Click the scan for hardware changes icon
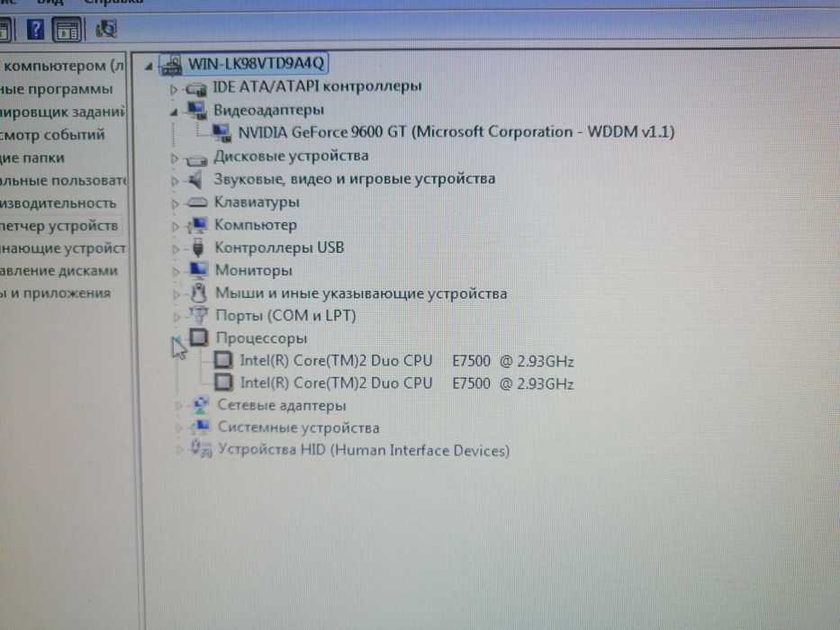The image size is (840, 630). point(106,29)
